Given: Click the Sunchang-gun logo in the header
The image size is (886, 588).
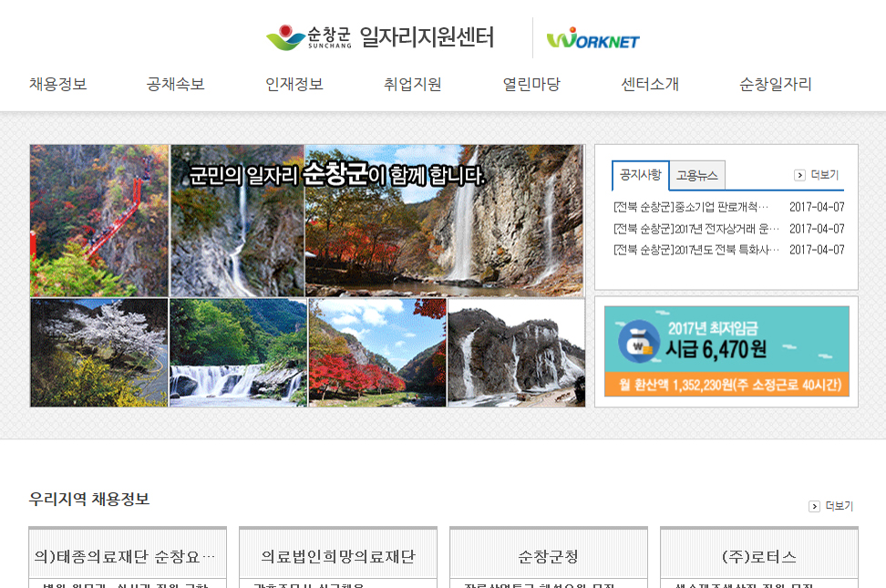Looking at the screenshot, I should tap(308, 37).
